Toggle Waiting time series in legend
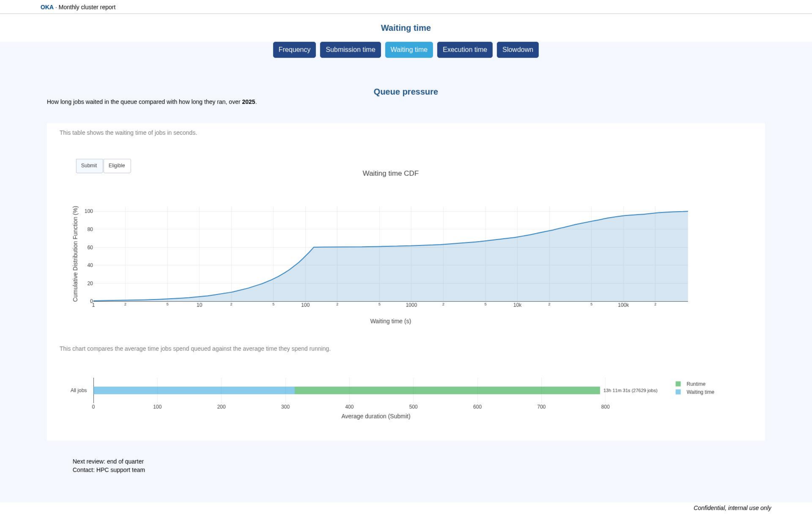This screenshot has width=812, height=516. coord(700,392)
